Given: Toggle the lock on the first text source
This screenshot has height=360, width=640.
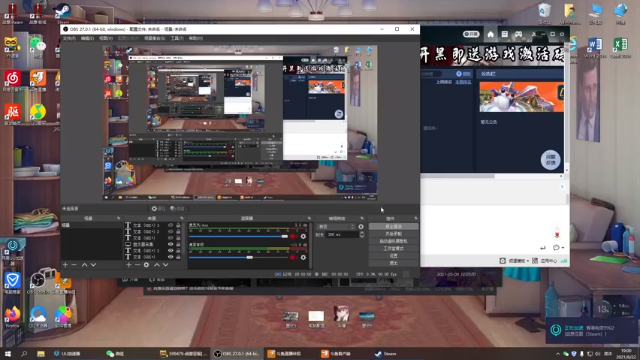Looking at the screenshot, I should click(x=178, y=225).
